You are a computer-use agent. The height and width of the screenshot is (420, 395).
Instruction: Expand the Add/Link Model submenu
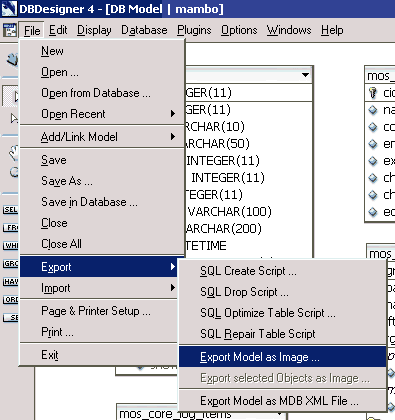(x=102, y=137)
